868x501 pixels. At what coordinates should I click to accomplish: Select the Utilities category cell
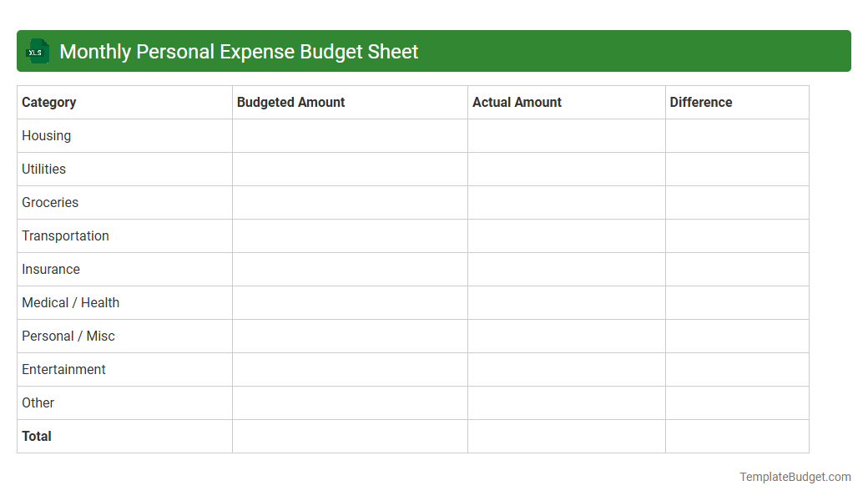[x=43, y=169]
